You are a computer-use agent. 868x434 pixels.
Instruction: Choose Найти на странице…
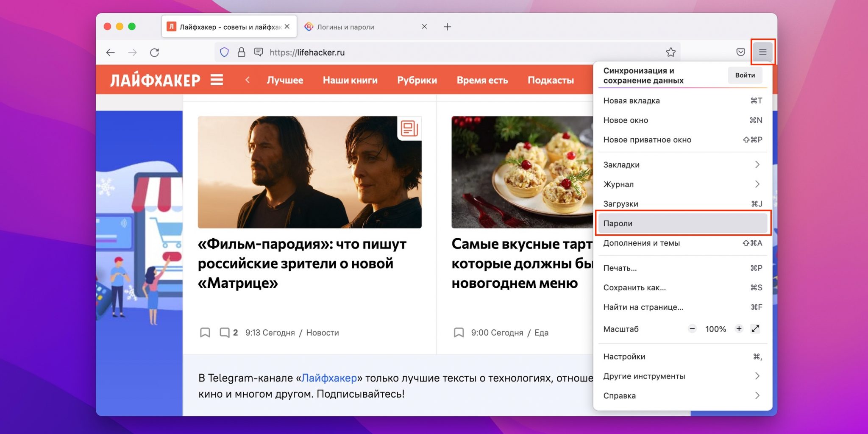click(x=682, y=307)
